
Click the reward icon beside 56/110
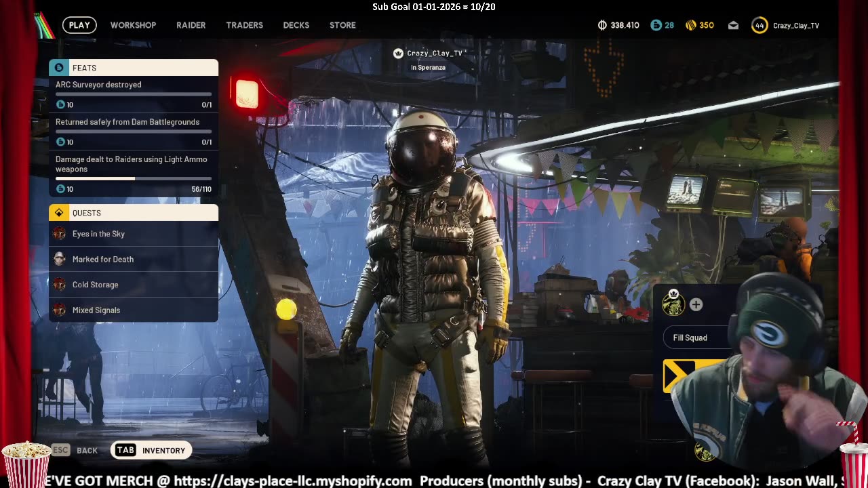pos(60,189)
